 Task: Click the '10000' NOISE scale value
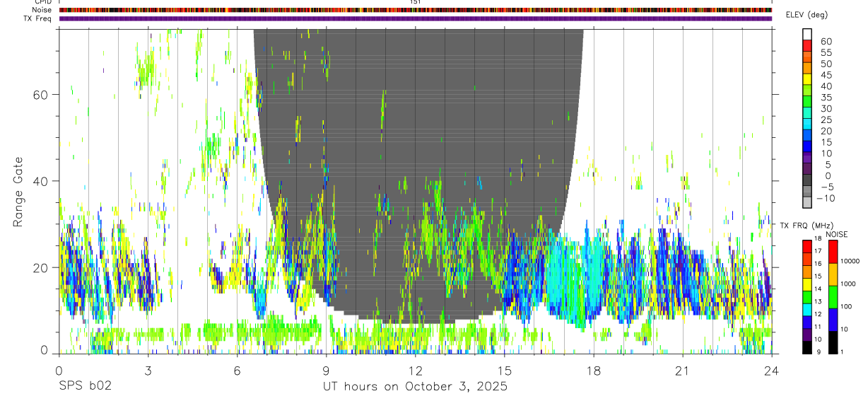click(x=849, y=262)
